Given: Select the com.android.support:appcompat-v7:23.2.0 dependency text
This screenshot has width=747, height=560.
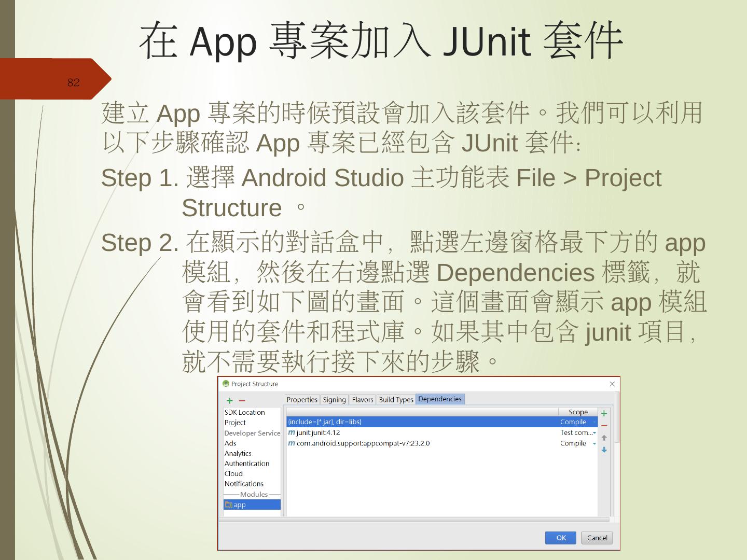Looking at the screenshot, I should coord(363,443).
